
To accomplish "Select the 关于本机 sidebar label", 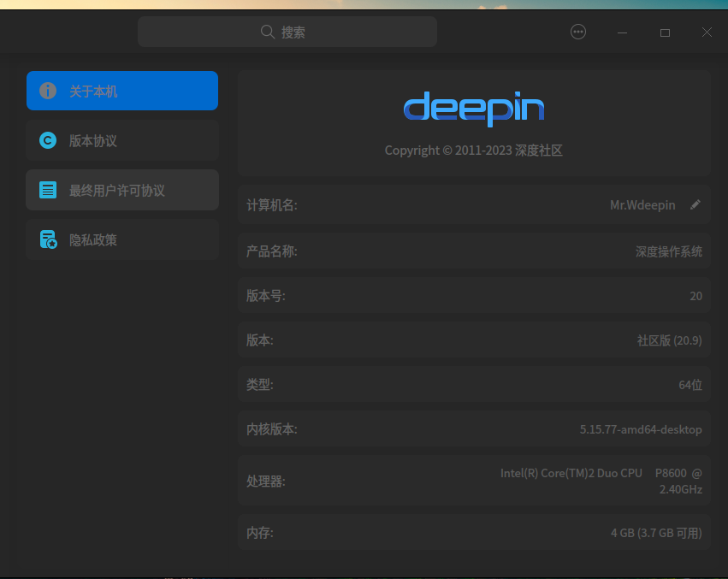I will pos(93,92).
